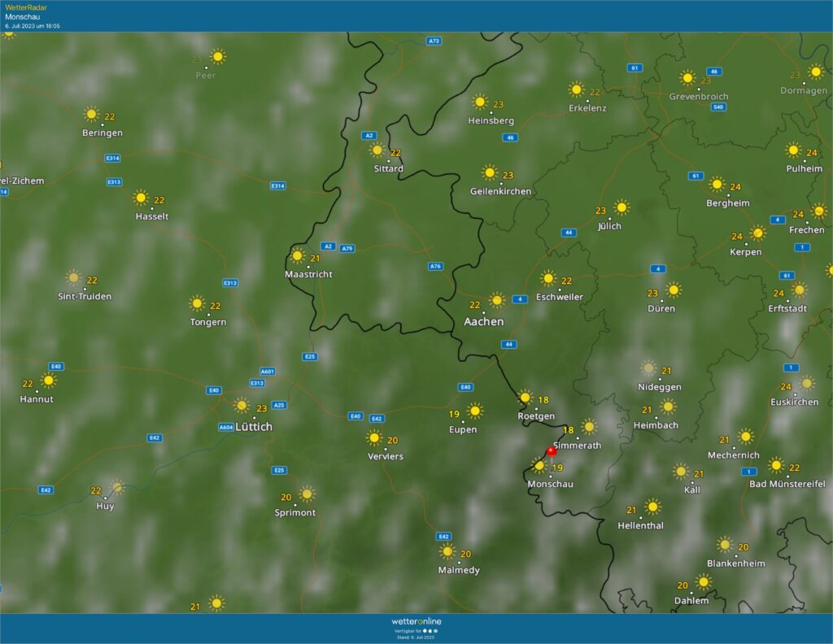This screenshot has width=833, height=644.
Task: Click the A604 shield beside Lüttich
Action: click(226, 428)
